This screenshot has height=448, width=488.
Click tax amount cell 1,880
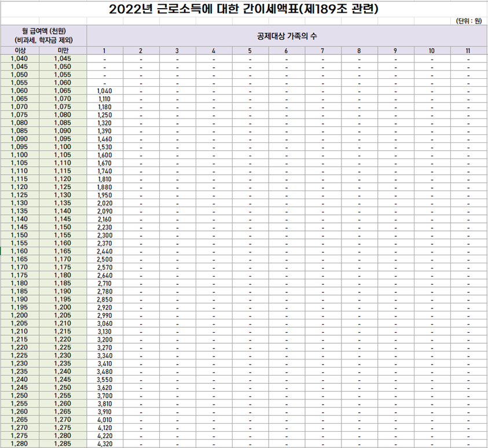(x=105, y=188)
